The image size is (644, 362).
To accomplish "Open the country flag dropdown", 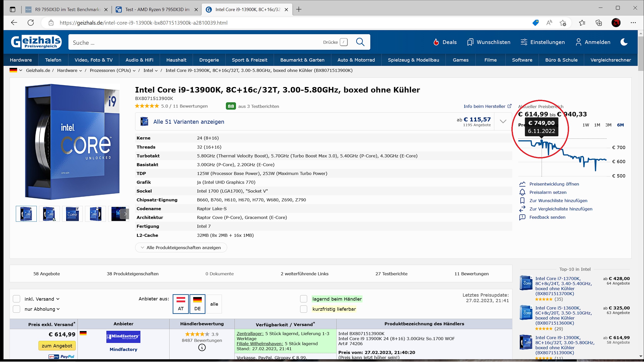I will coord(16,70).
